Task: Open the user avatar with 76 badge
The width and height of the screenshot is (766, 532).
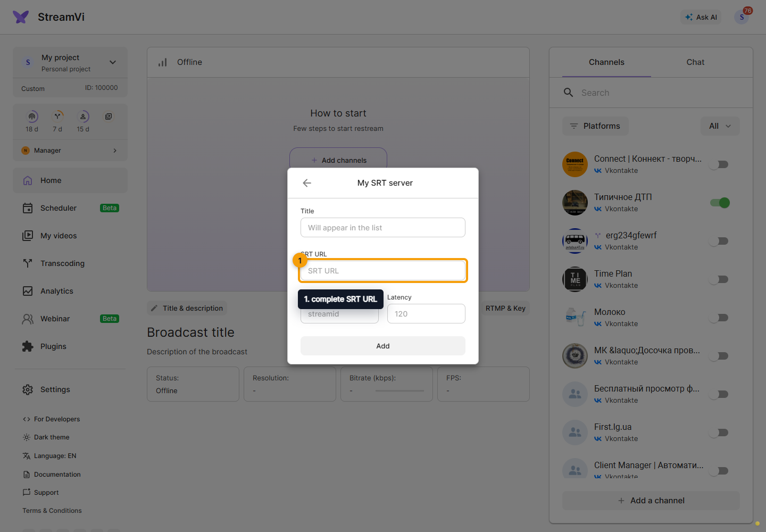Action: 742,17
